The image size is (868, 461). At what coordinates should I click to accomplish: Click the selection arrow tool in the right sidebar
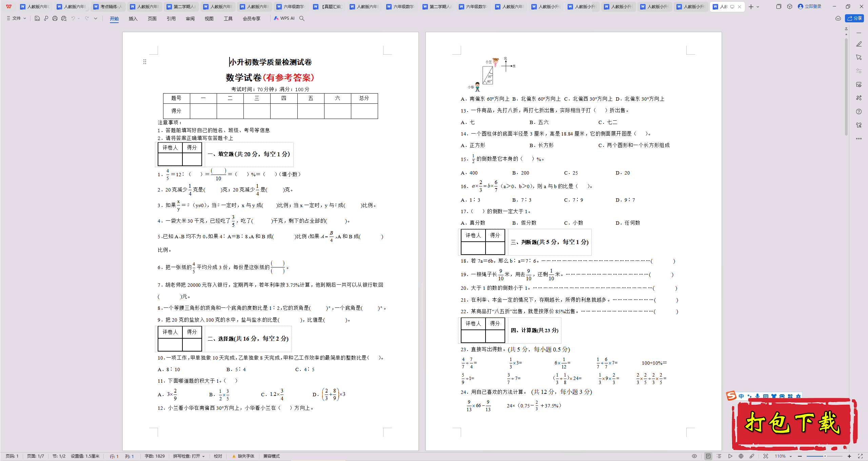click(x=859, y=57)
